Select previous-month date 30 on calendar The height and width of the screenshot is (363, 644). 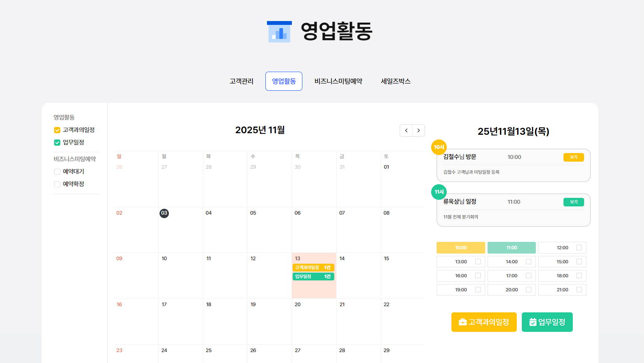coord(298,167)
